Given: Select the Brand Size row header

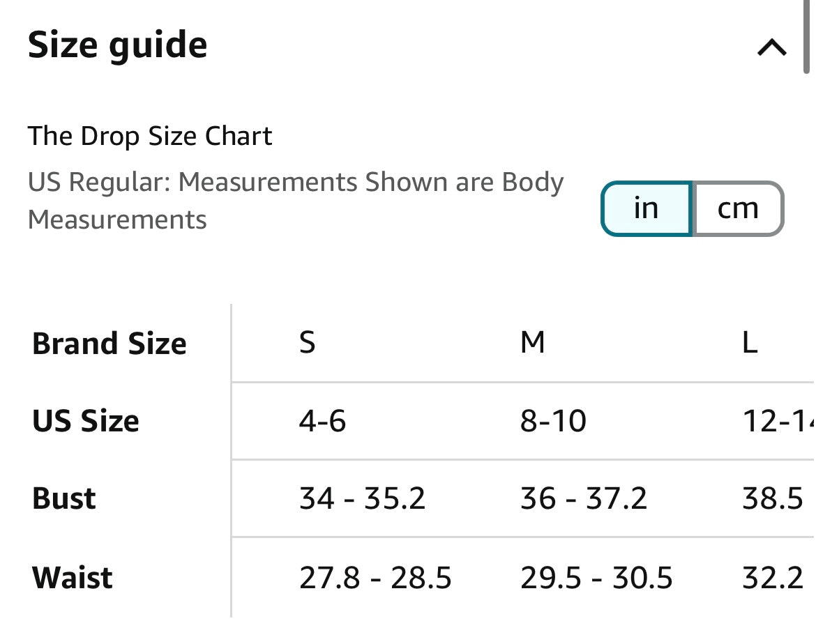Looking at the screenshot, I should pyautogui.click(x=109, y=344).
